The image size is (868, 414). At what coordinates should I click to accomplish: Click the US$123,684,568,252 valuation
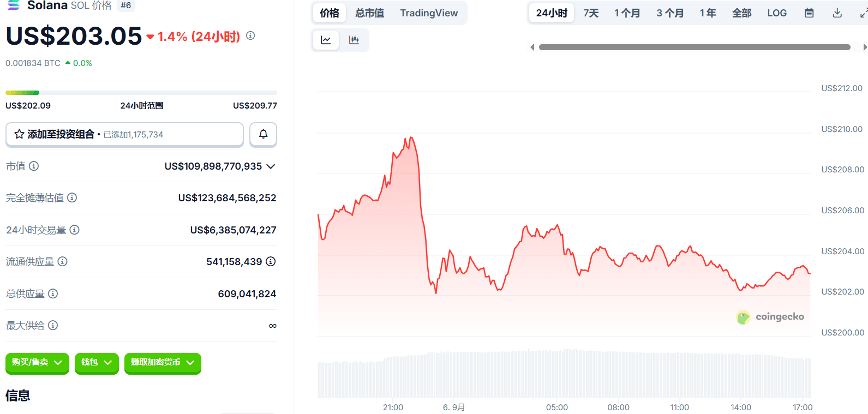(x=227, y=198)
